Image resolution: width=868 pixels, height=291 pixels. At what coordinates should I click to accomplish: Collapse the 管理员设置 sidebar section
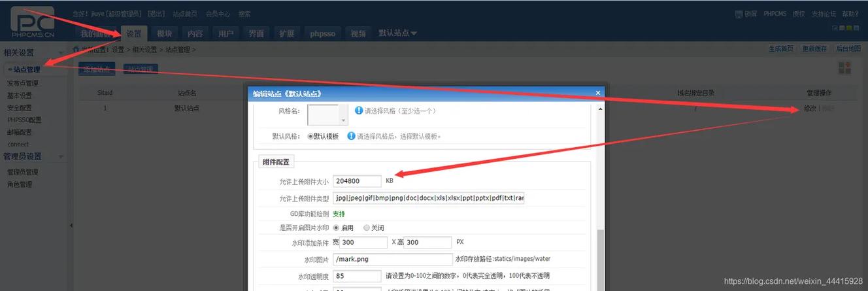click(61, 156)
